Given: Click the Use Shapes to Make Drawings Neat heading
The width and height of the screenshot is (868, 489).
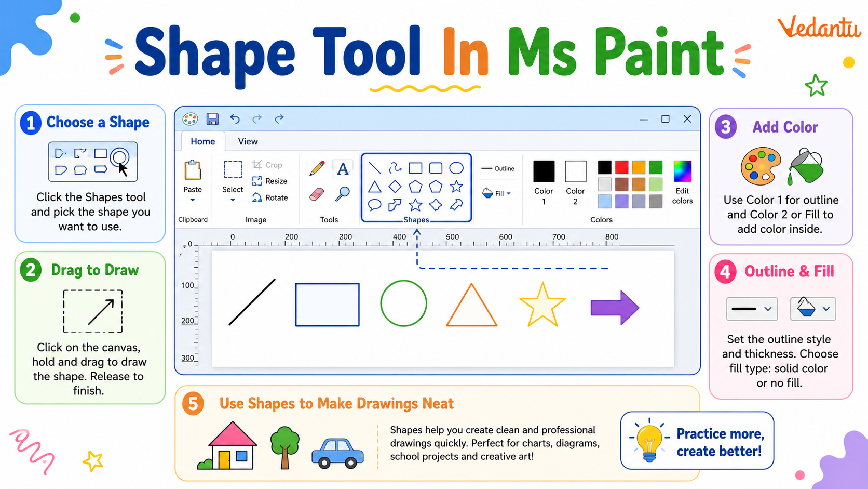Looking at the screenshot, I should [336, 404].
